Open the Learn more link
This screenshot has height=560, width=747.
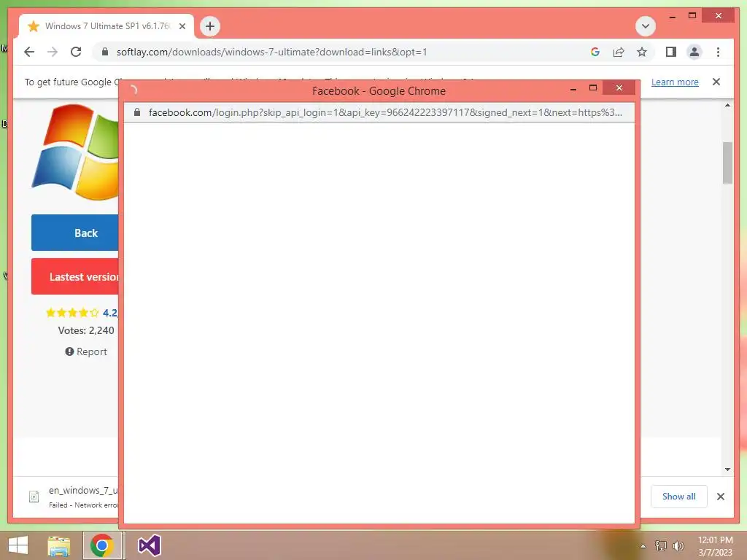click(x=675, y=82)
